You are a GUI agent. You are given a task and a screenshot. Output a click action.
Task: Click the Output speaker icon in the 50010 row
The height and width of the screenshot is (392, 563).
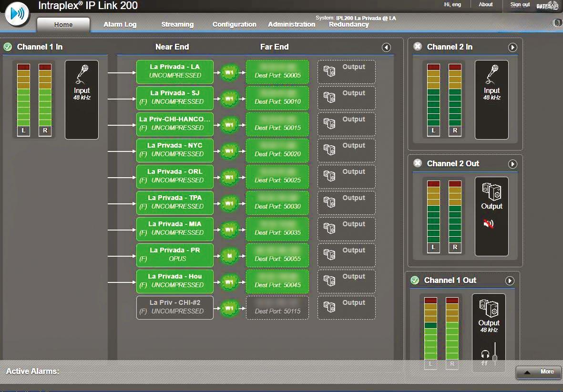point(329,97)
